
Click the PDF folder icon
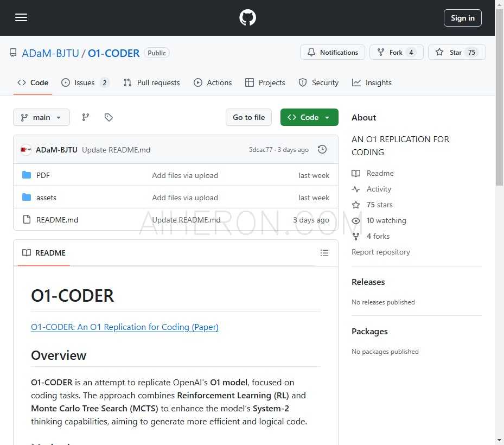(x=27, y=175)
